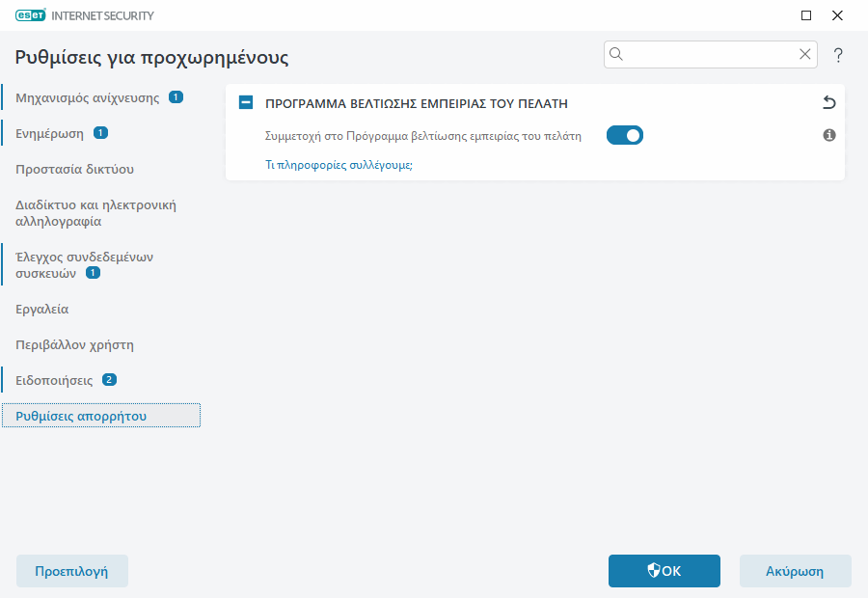868x598 pixels.
Task: Click the info icon beside the toggle
Action: 828,135
